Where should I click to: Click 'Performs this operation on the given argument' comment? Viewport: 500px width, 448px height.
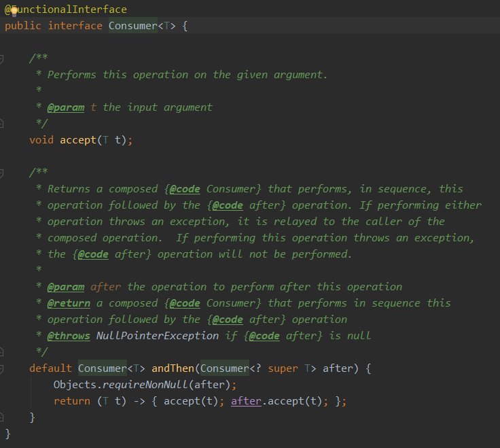187,75
